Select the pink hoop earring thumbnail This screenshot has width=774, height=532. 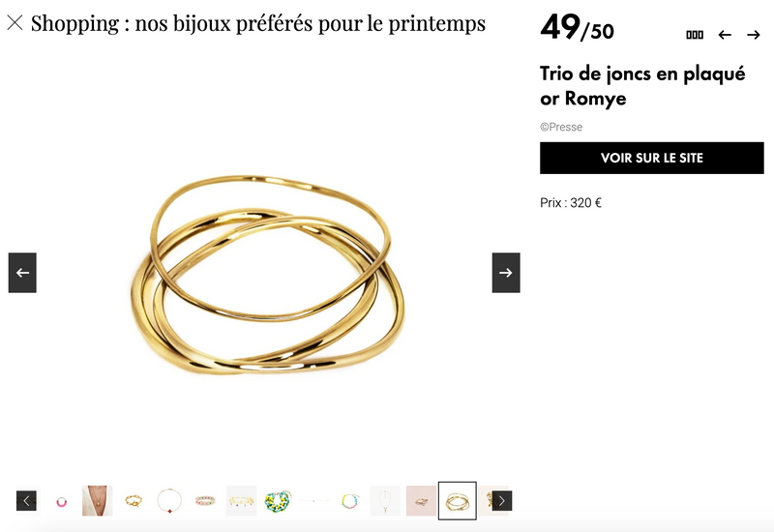coord(61,501)
